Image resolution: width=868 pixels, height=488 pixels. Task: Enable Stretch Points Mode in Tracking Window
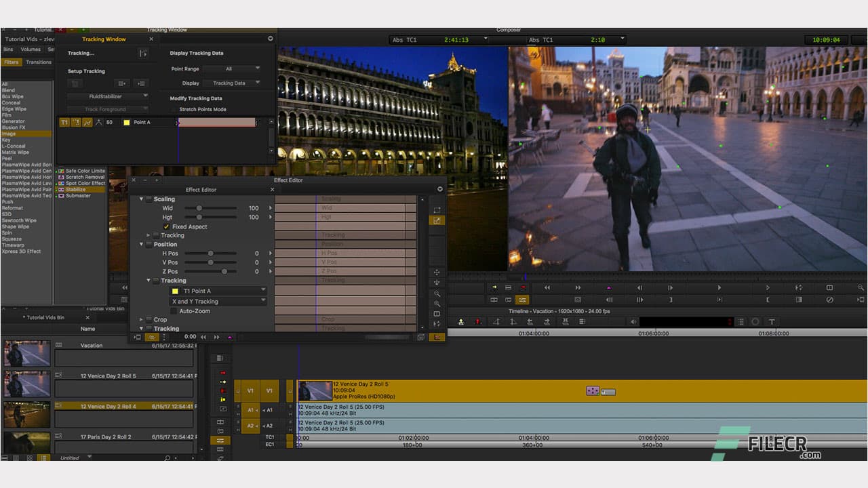172,110
